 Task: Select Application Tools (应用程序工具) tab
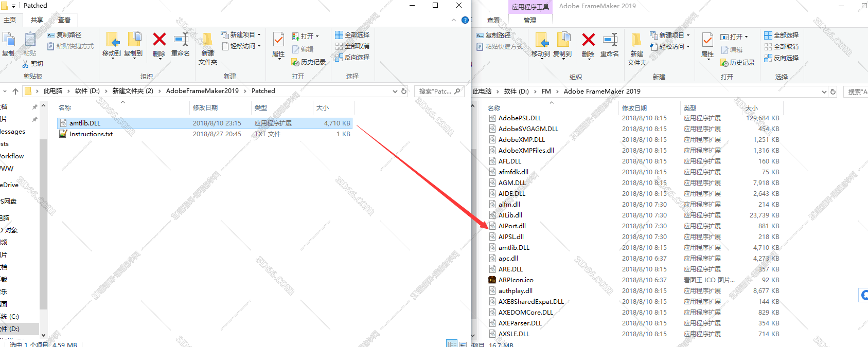coord(530,7)
